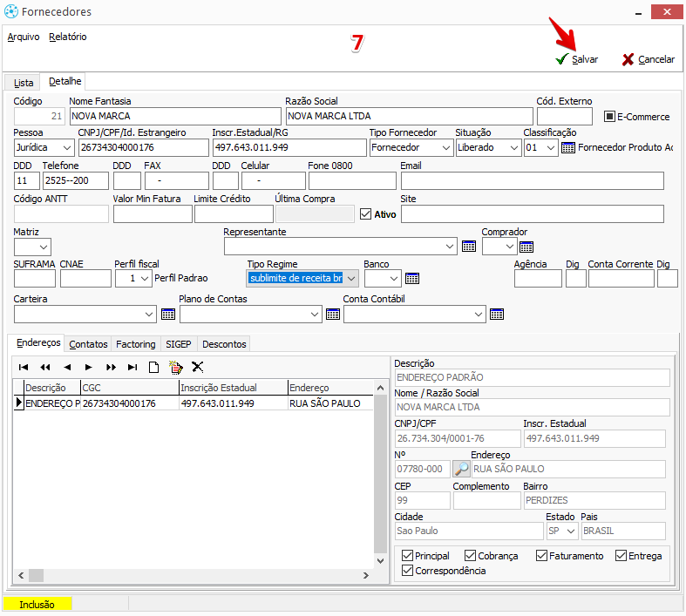Expand the Matriz dropdown
The height and width of the screenshot is (616, 686).
click(x=44, y=247)
